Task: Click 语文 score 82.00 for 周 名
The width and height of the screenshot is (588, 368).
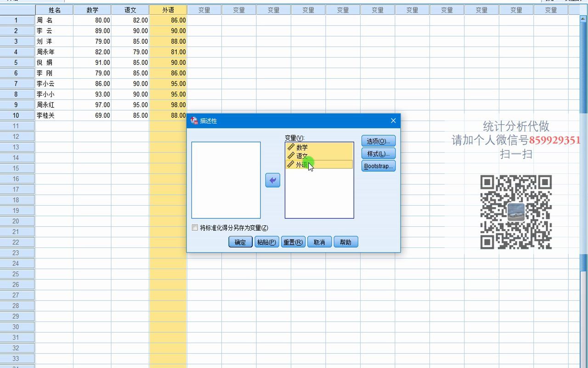Action: 130,20
